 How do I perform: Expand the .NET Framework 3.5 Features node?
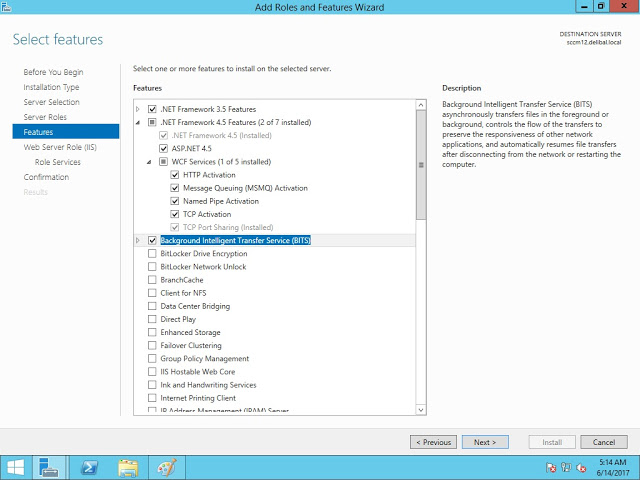[x=139, y=109]
